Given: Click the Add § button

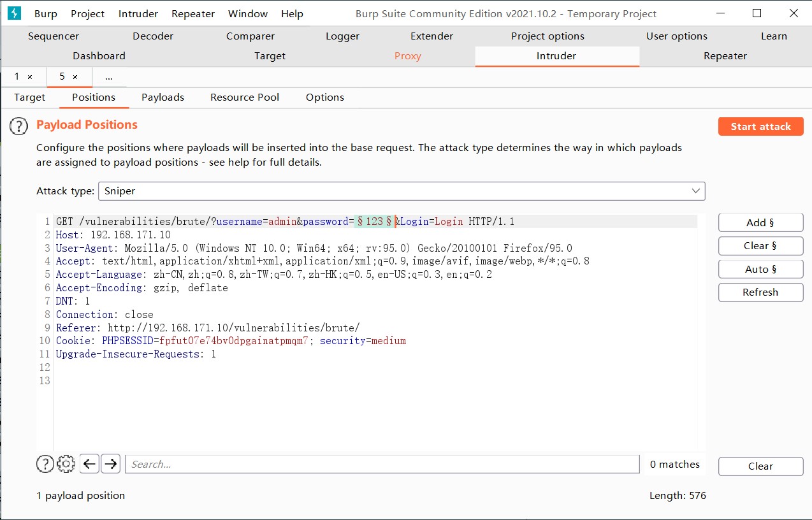Looking at the screenshot, I should tap(760, 222).
